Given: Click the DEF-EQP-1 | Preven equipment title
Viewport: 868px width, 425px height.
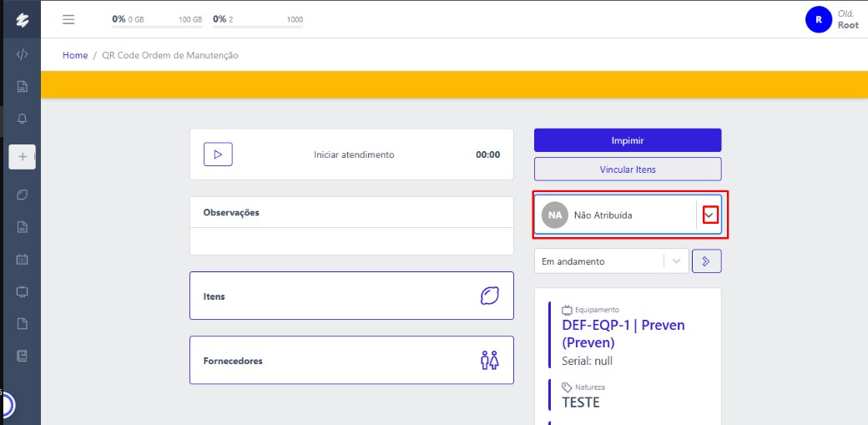Looking at the screenshot, I should point(623,326).
